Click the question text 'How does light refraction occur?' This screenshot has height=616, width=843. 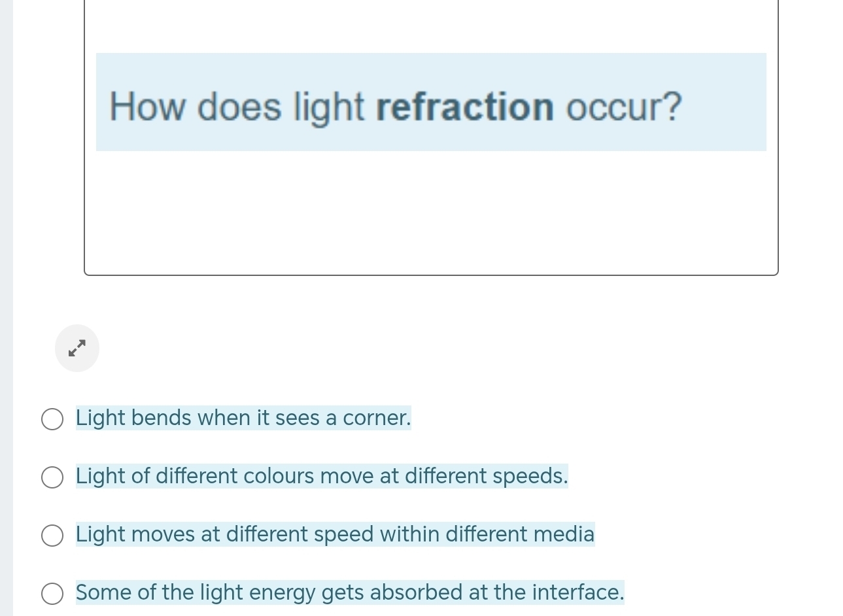pyautogui.click(x=395, y=107)
